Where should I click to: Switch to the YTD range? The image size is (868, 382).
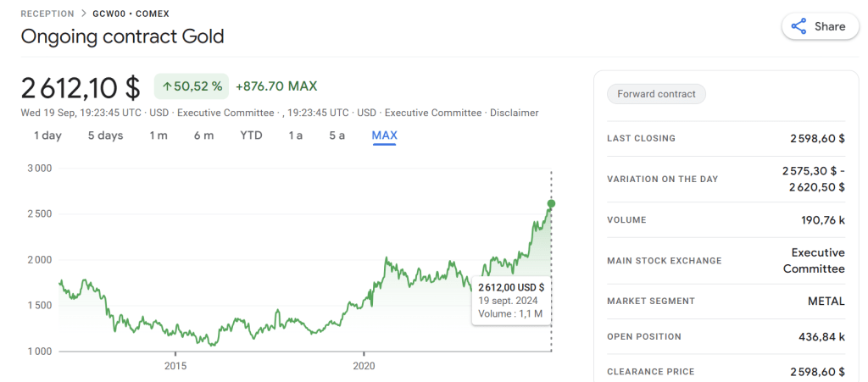click(251, 136)
